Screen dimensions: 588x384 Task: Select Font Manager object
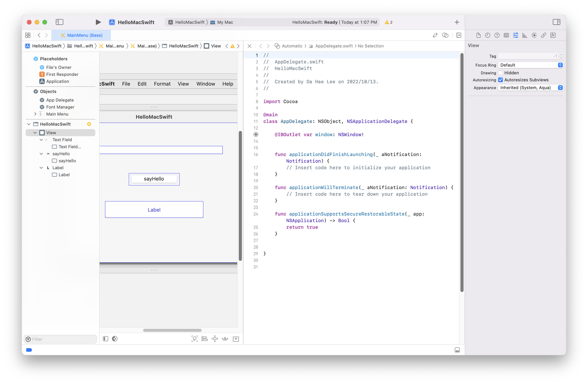(x=57, y=107)
